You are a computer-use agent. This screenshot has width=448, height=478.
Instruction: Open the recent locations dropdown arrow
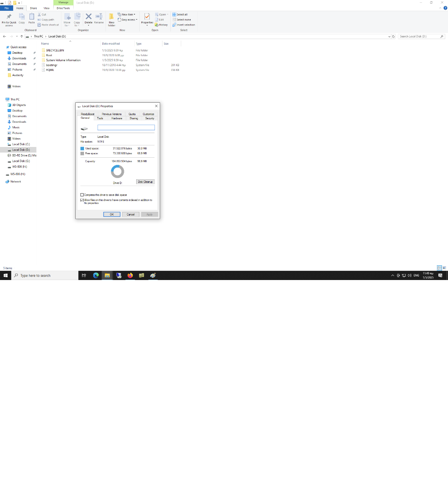[x=17, y=36]
